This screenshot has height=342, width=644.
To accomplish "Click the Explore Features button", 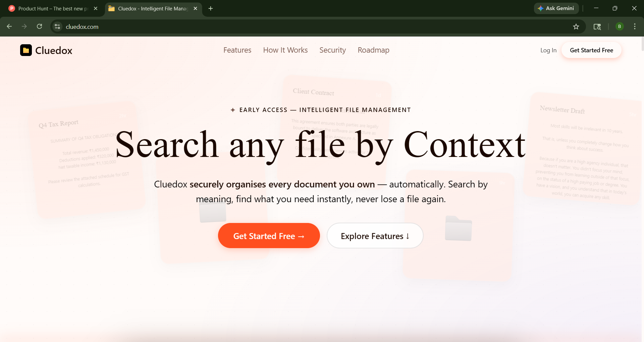I will tap(375, 236).
